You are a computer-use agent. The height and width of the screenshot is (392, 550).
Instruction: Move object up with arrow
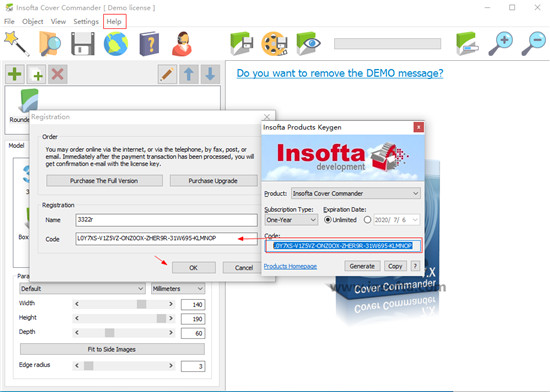click(189, 74)
